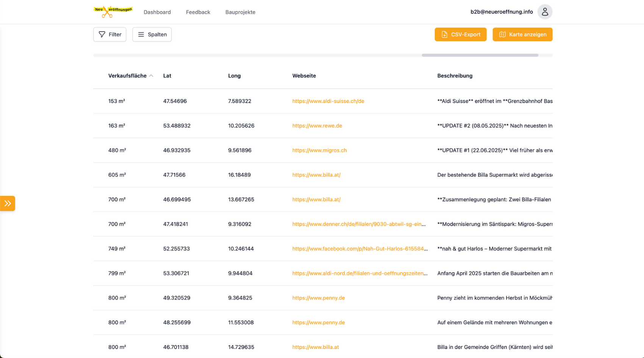The image size is (644, 358).
Task: Click the UPDATE #2 (08.05.2025) description
Action: (495, 126)
